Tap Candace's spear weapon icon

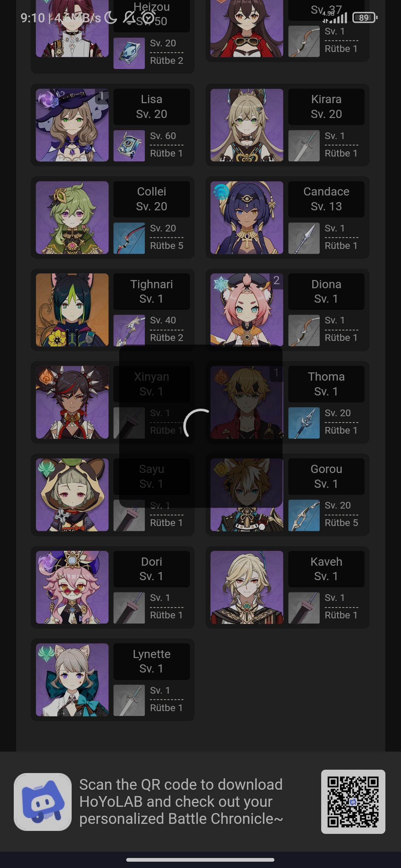pos(304,238)
